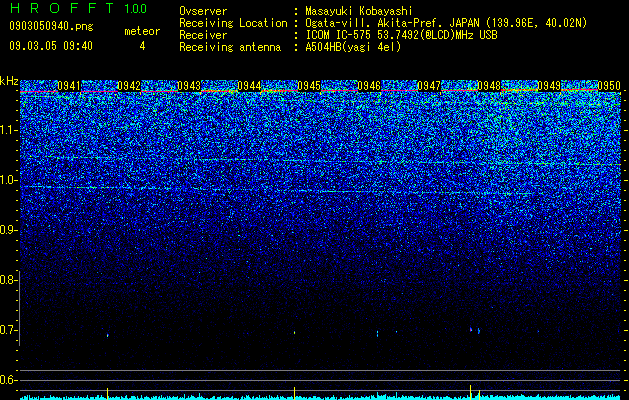Screen dimensions: 629x400
Task: Click the observer name Masayuki Kobayashi
Action: 359,11
